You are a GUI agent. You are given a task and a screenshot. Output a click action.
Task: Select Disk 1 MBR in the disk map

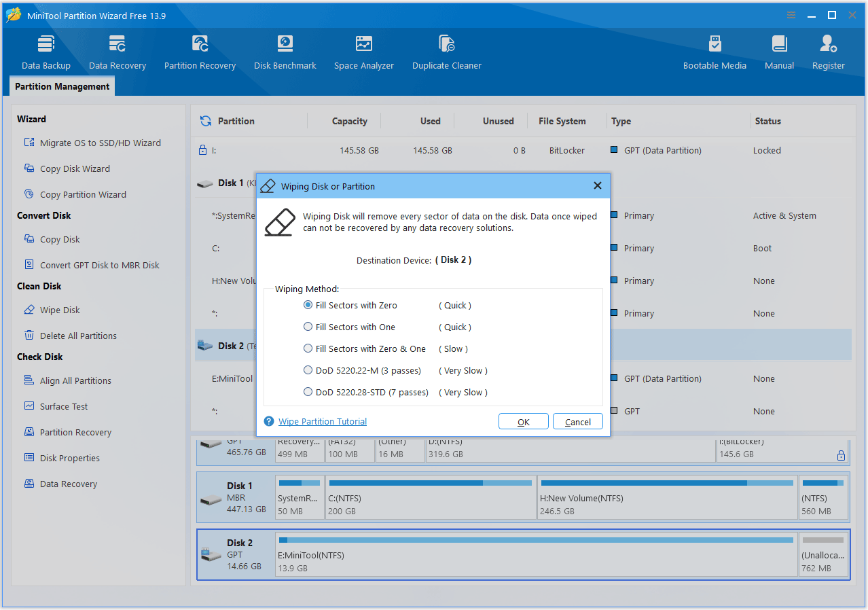pyautogui.click(x=236, y=497)
